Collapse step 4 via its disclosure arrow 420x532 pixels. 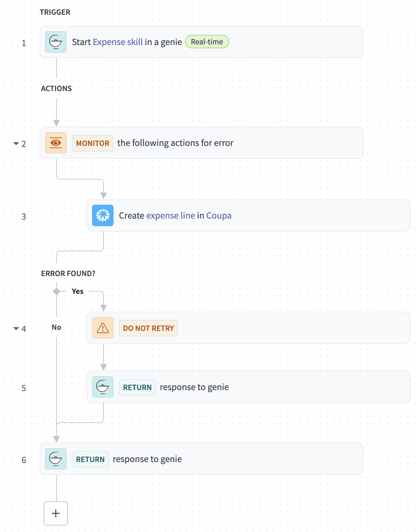click(16, 328)
